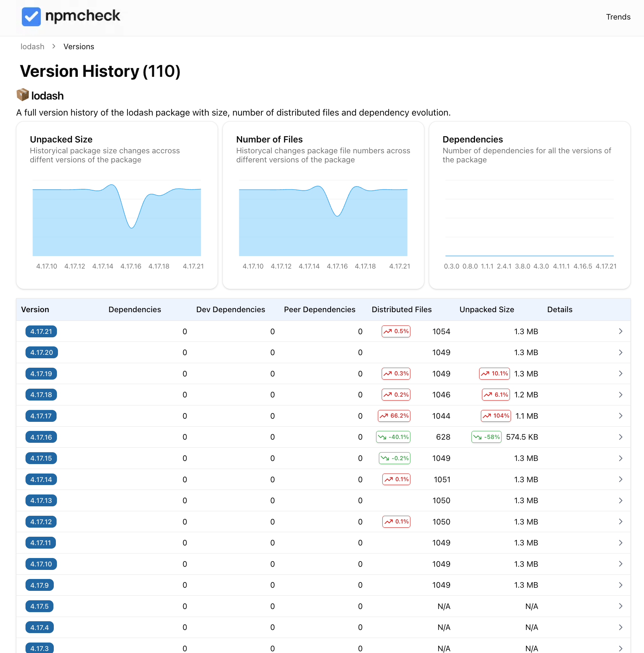Click the -58% size decrease badge

pos(486,437)
